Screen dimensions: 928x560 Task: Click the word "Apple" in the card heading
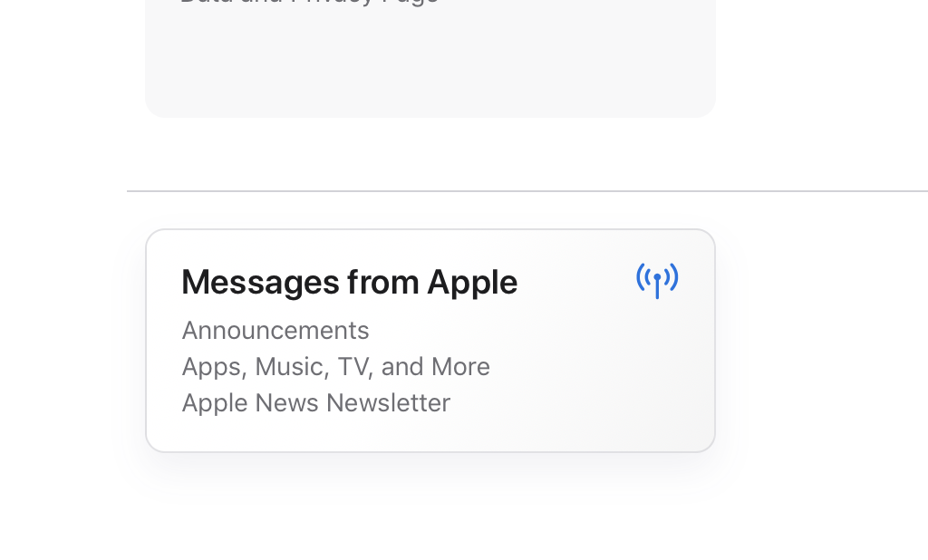click(x=472, y=283)
